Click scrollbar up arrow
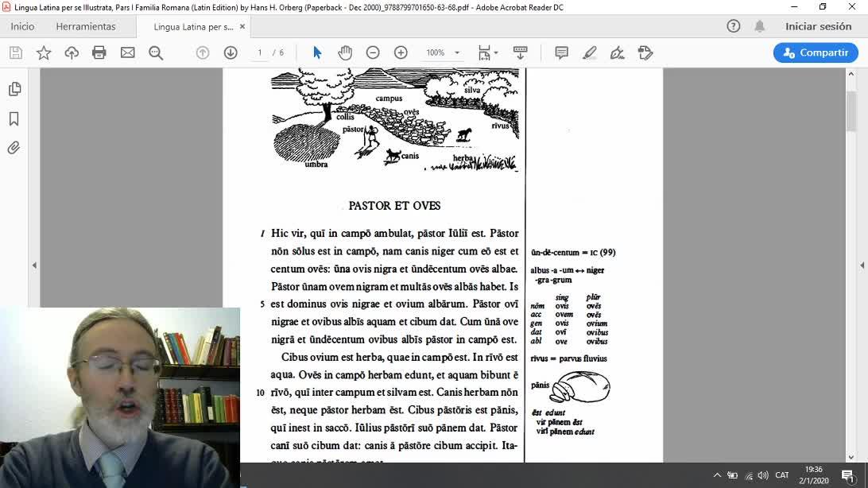The height and width of the screenshot is (488, 868). point(851,74)
